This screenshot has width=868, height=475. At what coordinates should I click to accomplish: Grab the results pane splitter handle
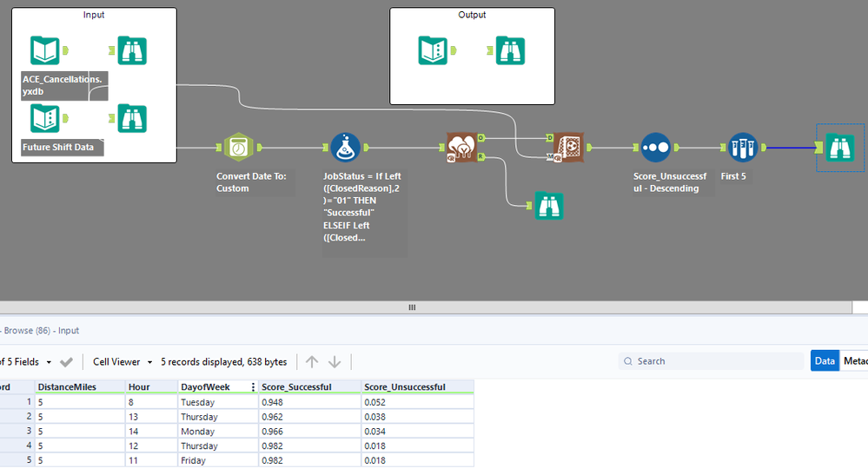point(412,307)
